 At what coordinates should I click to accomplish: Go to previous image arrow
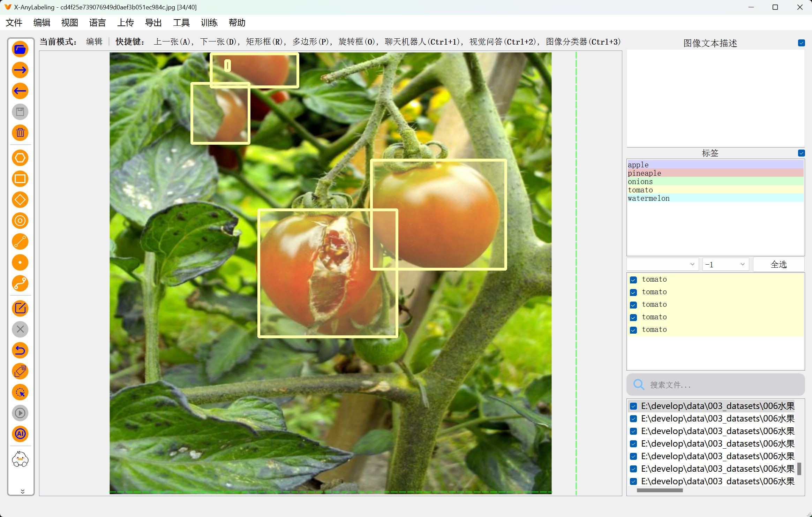coord(20,91)
